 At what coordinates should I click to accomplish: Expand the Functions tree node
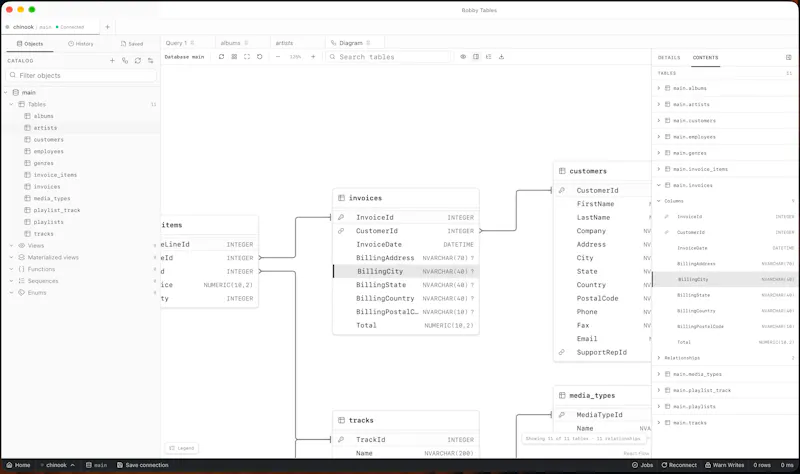[x=11, y=269]
